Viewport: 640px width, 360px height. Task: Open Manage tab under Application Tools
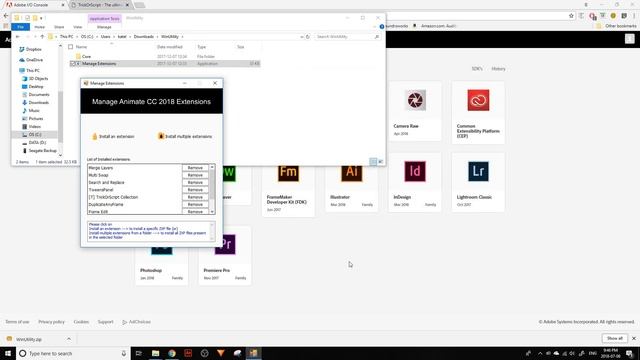104,27
